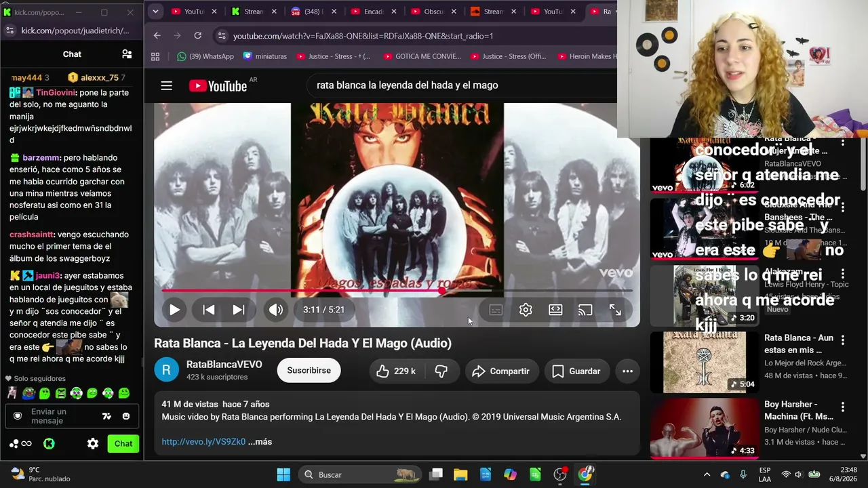Open options for Rata Blanca - Aun estas video
This screenshot has height=488, width=868.
(x=843, y=340)
